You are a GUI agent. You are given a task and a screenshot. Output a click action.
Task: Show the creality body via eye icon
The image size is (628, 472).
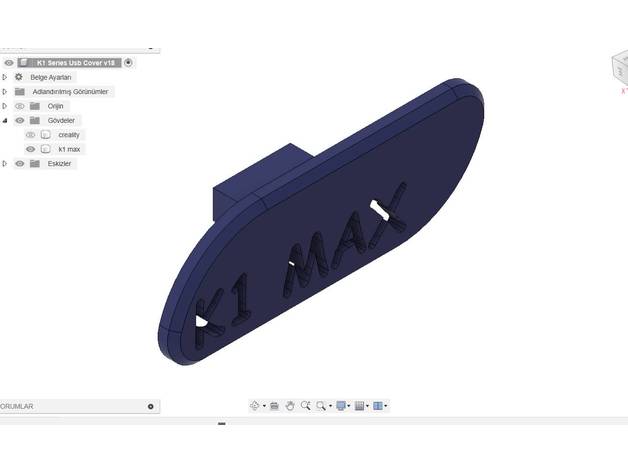click(x=30, y=135)
